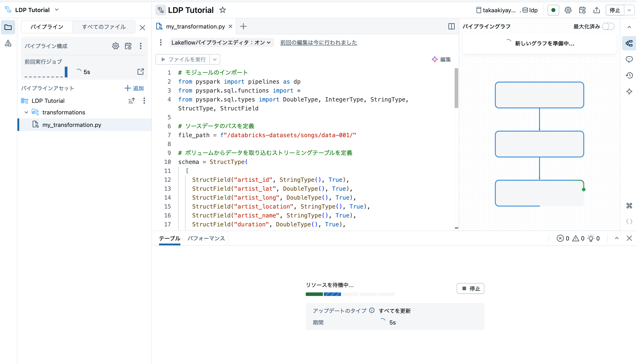Star the LDP Tutorial pipeline as favorite

[x=222, y=10]
